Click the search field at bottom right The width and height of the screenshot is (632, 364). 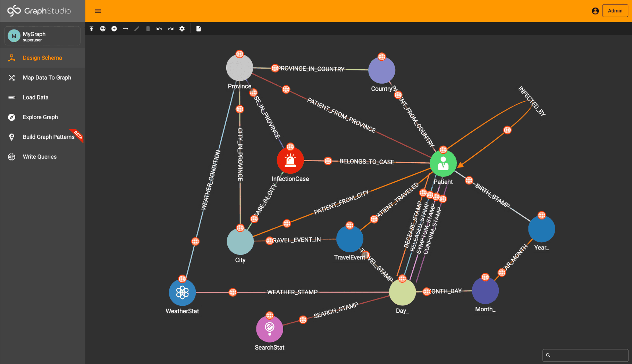coord(585,355)
